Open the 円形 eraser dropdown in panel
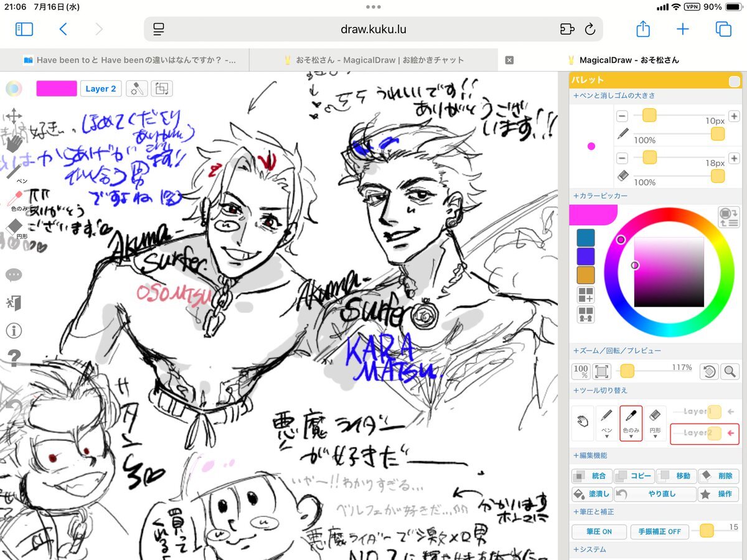This screenshot has height=560, width=747. (654, 423)
